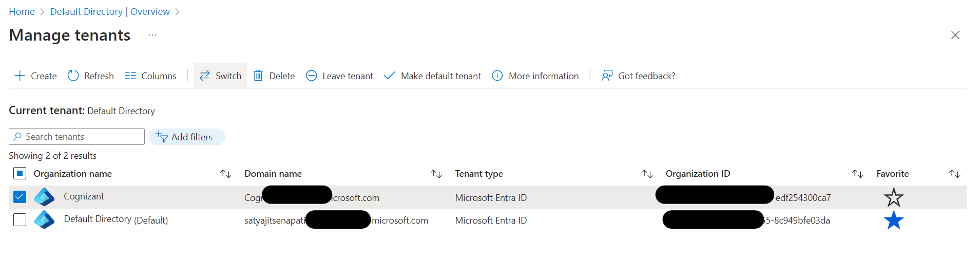Mark Cognizant tenant as favorite
Viewport: 980px width, 276px height.
(893, 197)
